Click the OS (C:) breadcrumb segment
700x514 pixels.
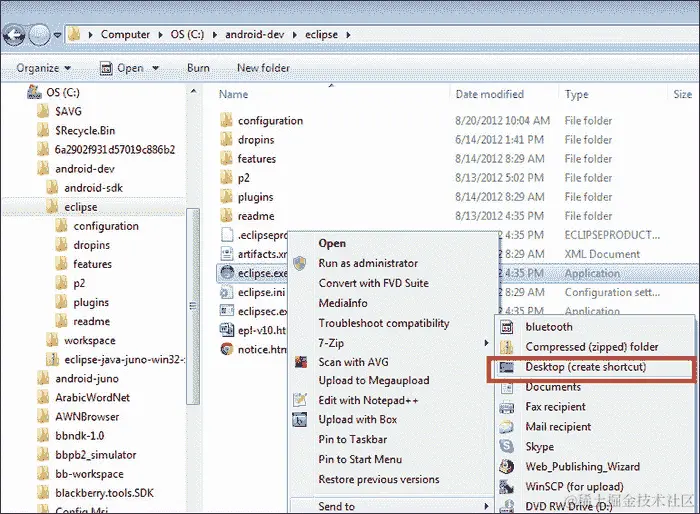tap(187, 34)
